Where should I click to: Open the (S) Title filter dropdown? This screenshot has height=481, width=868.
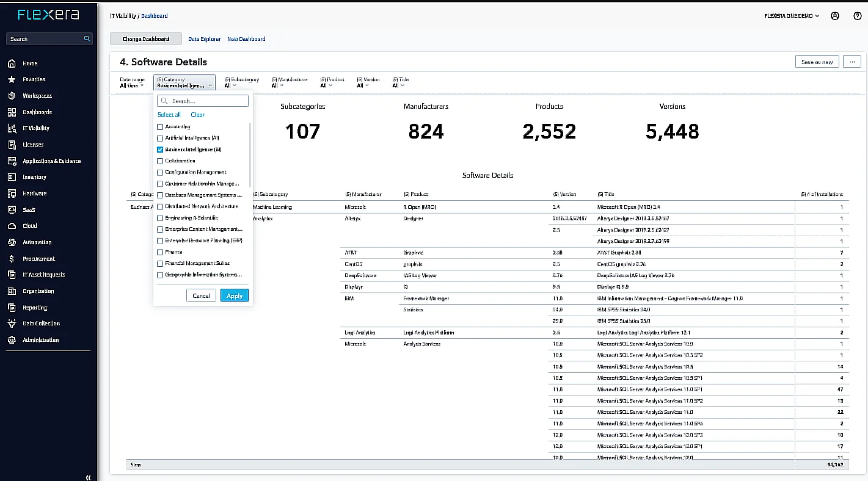coord(401,82)
